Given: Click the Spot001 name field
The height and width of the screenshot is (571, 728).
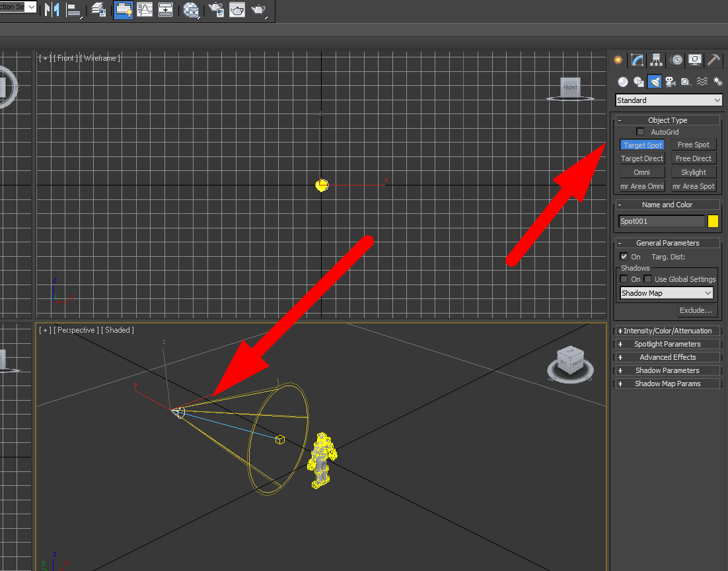Looking at the screenshot, I should tap(661, 222).
